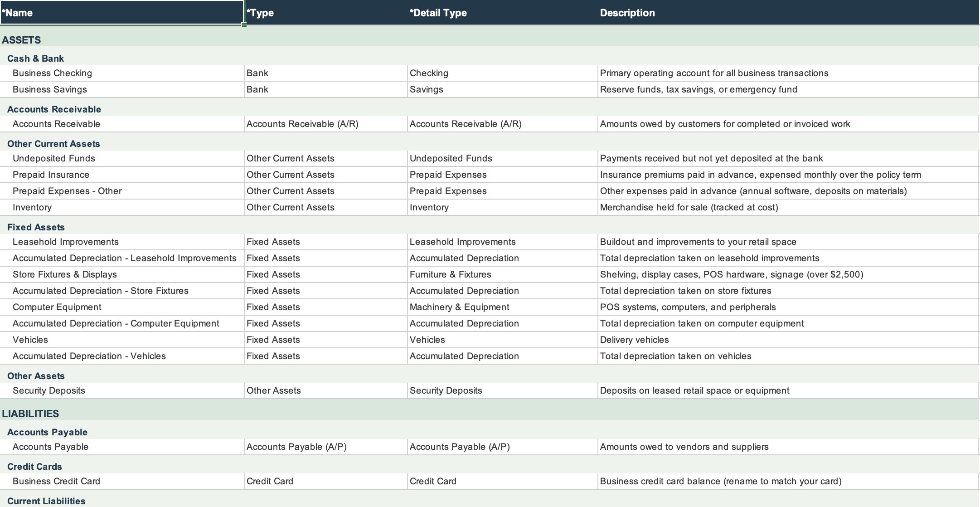The width and height of the screenshot is (980, 507).
Task: Select Accumulated Depreciation - Leasehold Improvements cell
Action: click(x=122, y=258)
